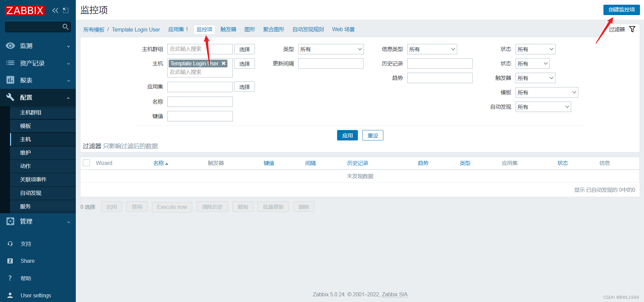644x302 pixels.
Task: Open the Zabbix SIA footer link
Action: 394,294
